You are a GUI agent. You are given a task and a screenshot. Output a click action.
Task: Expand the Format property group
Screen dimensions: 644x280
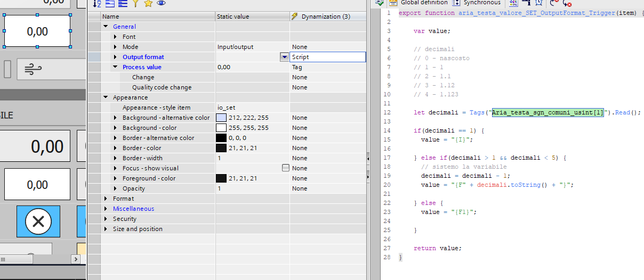coord(106,199)
